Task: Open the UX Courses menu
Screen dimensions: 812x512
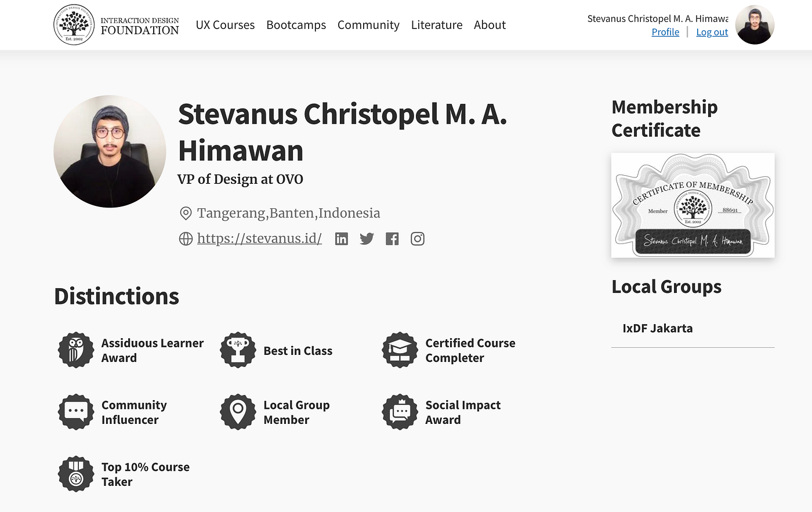Action: (x=225, y=25)
